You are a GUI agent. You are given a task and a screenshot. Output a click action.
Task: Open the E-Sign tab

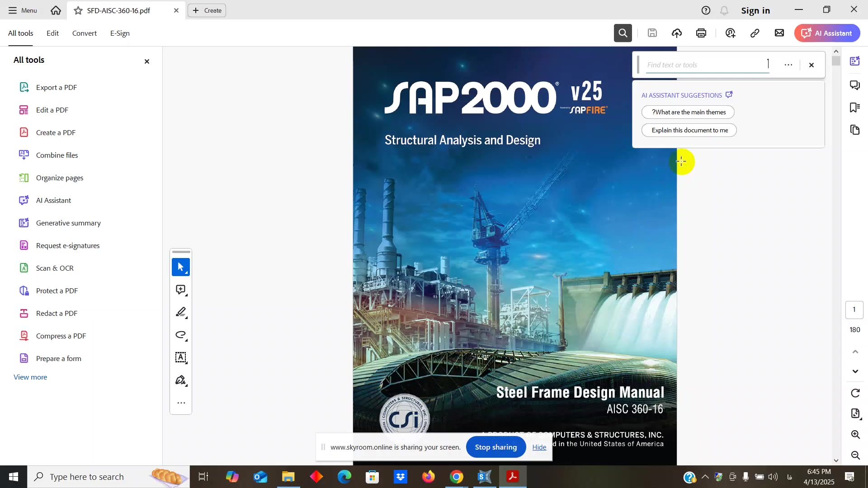120,33
